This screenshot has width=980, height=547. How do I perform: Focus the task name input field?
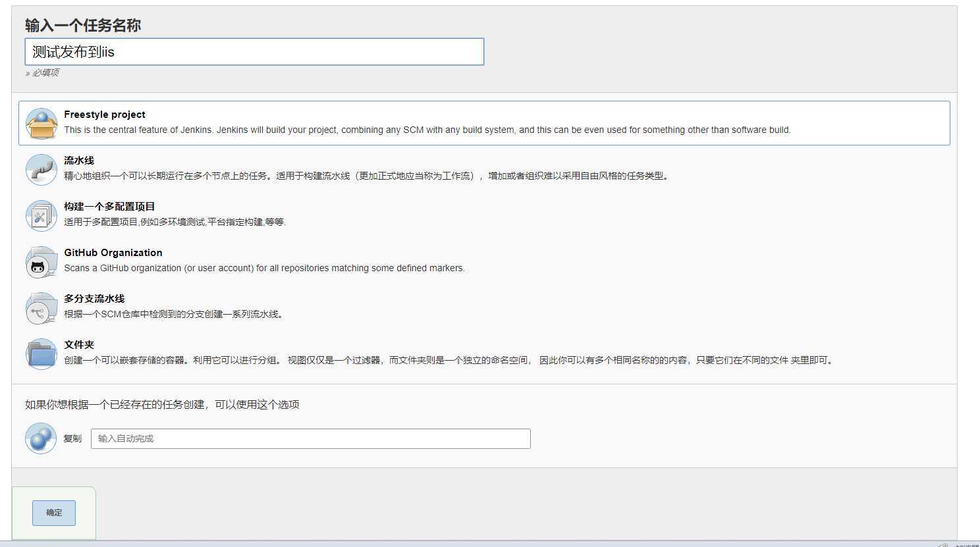tap(254, 51)
